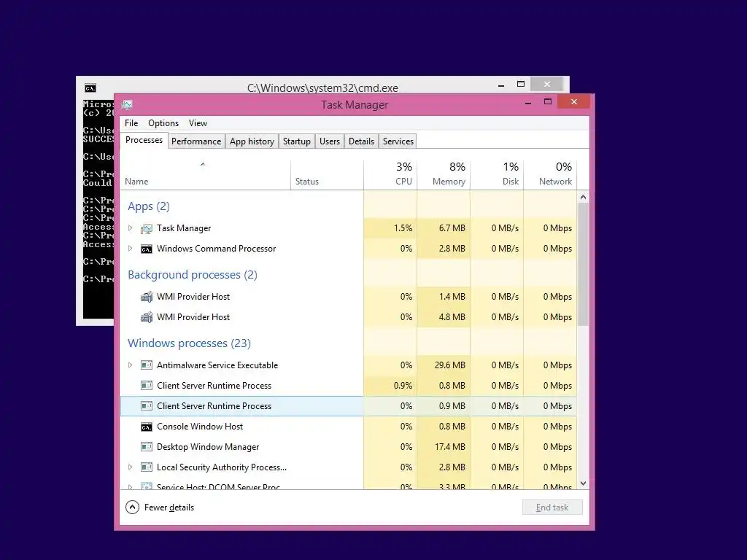Click the 6.7 MB memory value
Viewport: 747px width, 560px height.
tap(452, 228)
